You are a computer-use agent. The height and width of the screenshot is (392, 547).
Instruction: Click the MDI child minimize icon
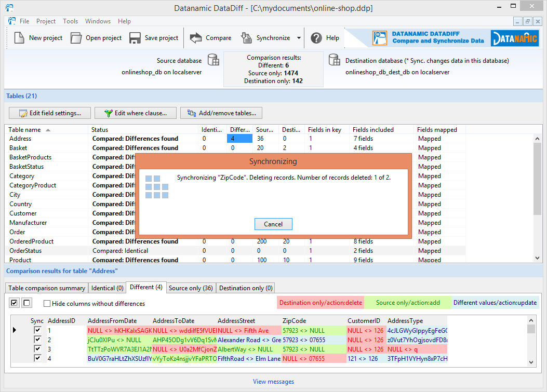517,21
